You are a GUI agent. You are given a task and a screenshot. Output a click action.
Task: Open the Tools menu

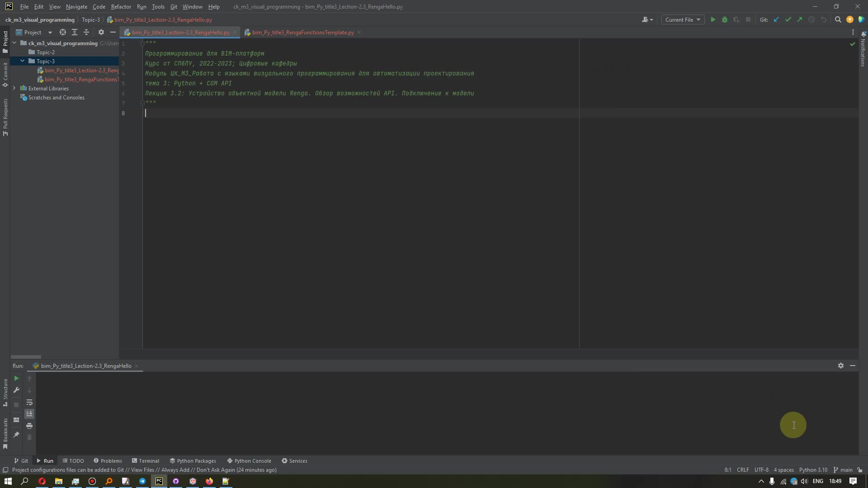coord(158,7)
